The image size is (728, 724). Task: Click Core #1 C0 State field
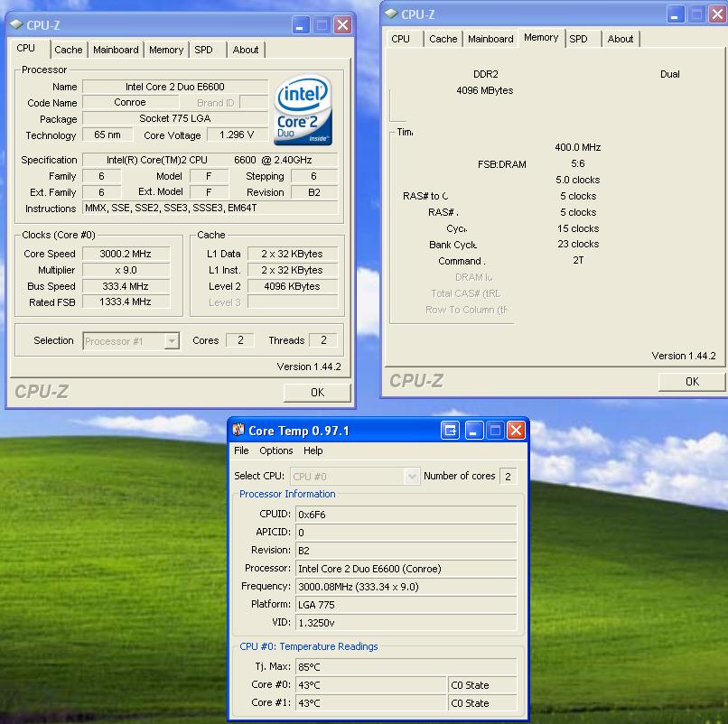482,703
